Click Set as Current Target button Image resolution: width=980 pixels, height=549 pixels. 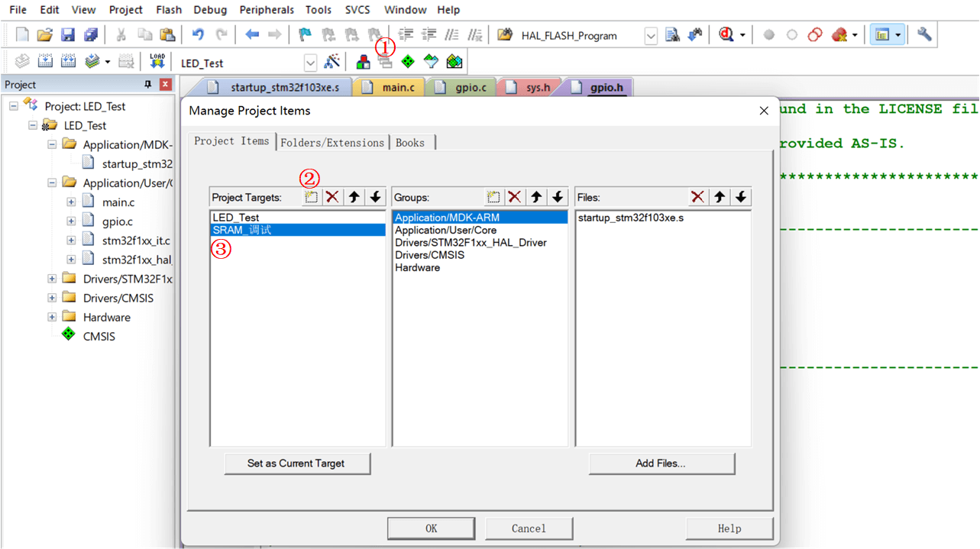point(296,463)
